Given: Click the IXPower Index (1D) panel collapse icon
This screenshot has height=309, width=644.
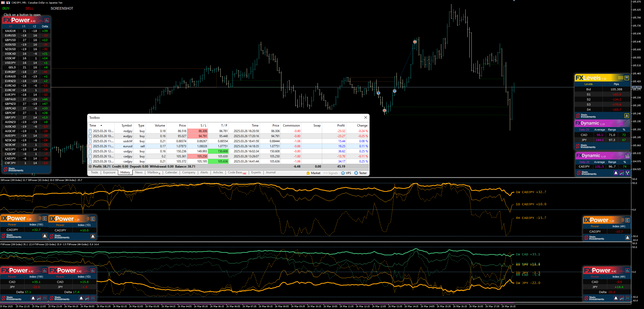Looking at the screenshot, I should point(93,219).
